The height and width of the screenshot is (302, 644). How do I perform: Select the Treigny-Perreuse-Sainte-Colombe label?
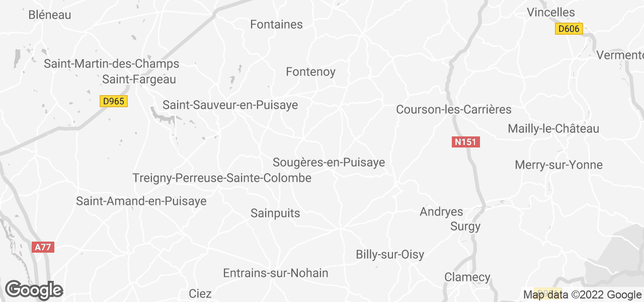point(222,178)
